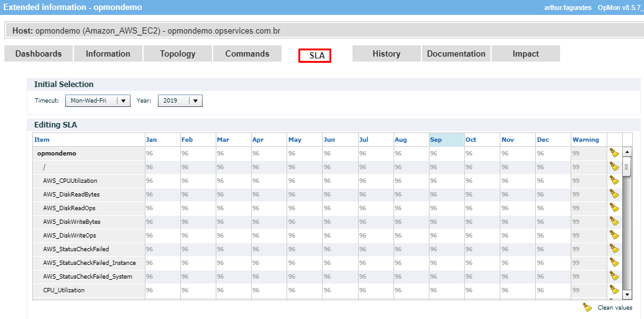Click the Clean values link

point(615,308)
